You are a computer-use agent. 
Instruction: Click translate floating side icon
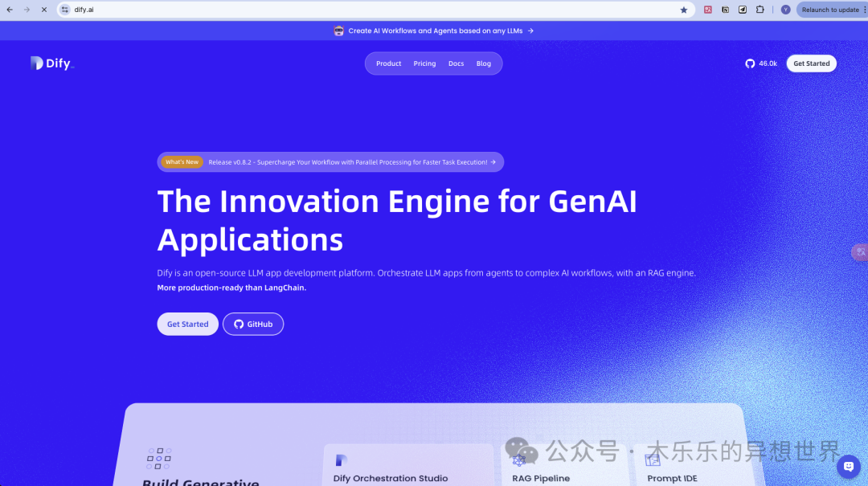click(860, 252)
